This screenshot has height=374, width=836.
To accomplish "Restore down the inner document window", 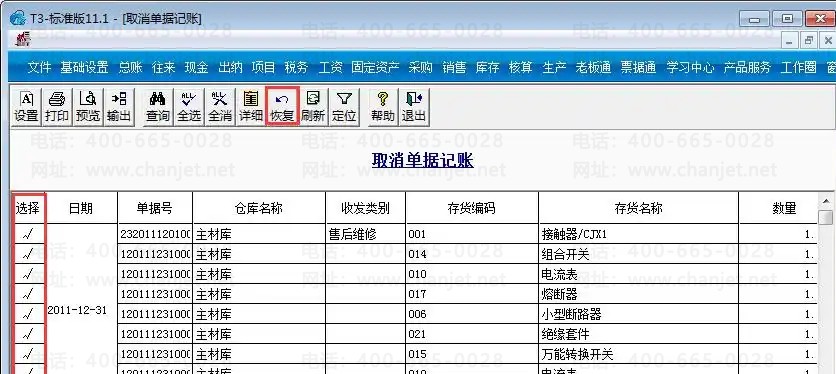I will 809,41.
